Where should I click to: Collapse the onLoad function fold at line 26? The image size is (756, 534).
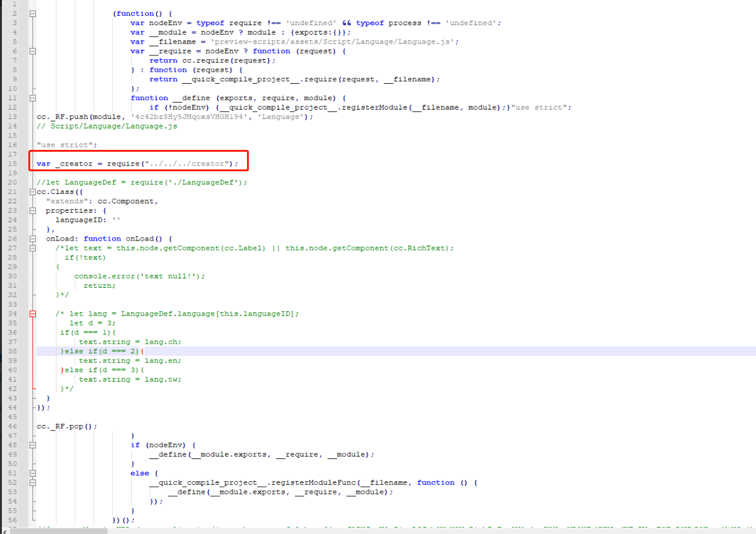point(33,239)
